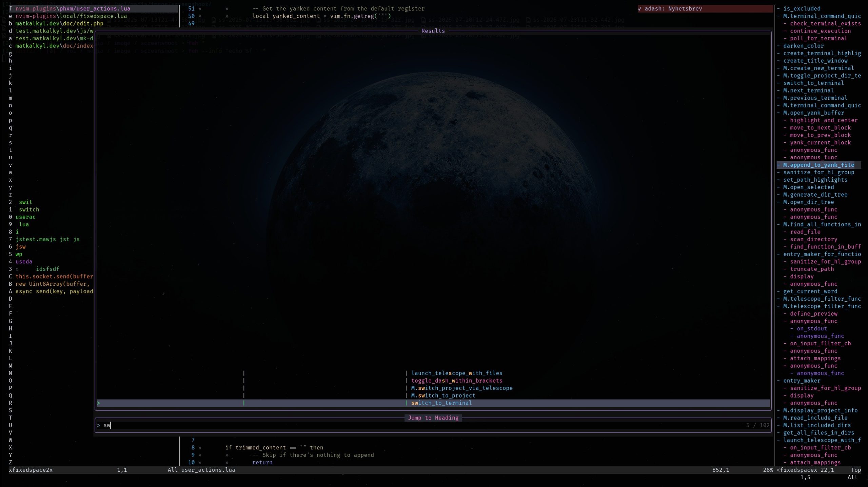The image size is (868, 487).
Task: Jump to scan_directory in outline
Action: click(813, 239)
